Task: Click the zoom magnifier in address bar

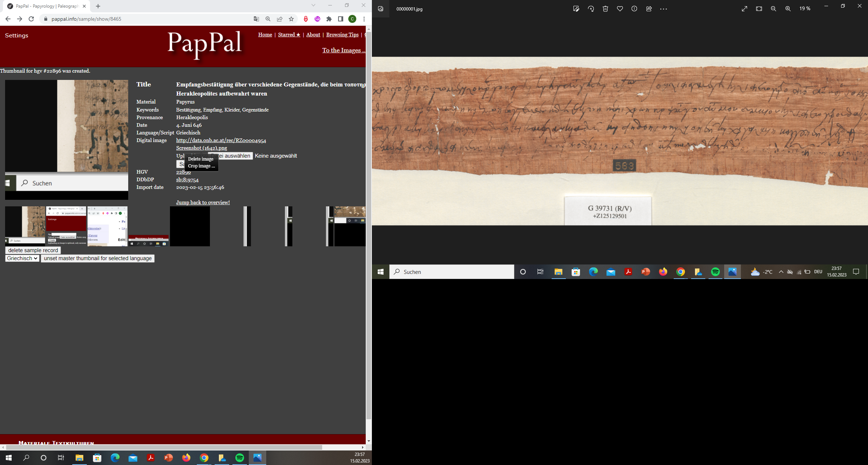Action: coord(268,19)
